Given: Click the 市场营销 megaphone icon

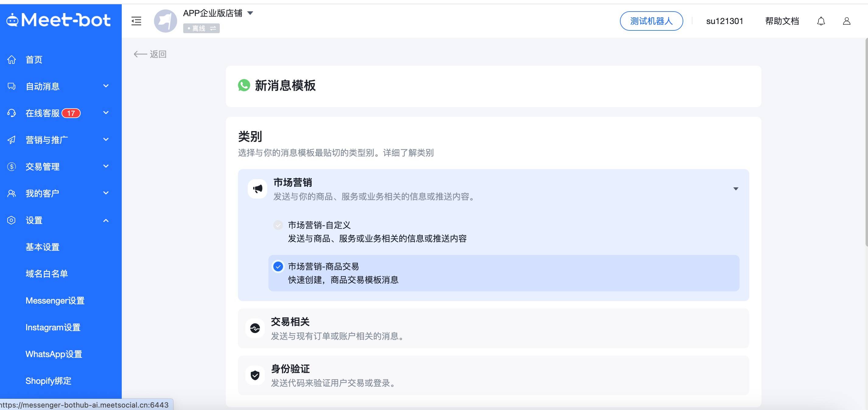Looking at the screenshot, I should point(257,189).
